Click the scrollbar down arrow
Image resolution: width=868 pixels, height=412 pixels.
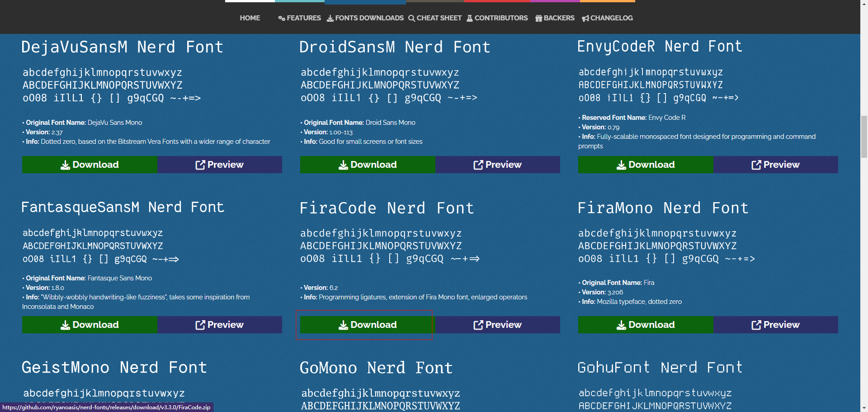(864, 408)
